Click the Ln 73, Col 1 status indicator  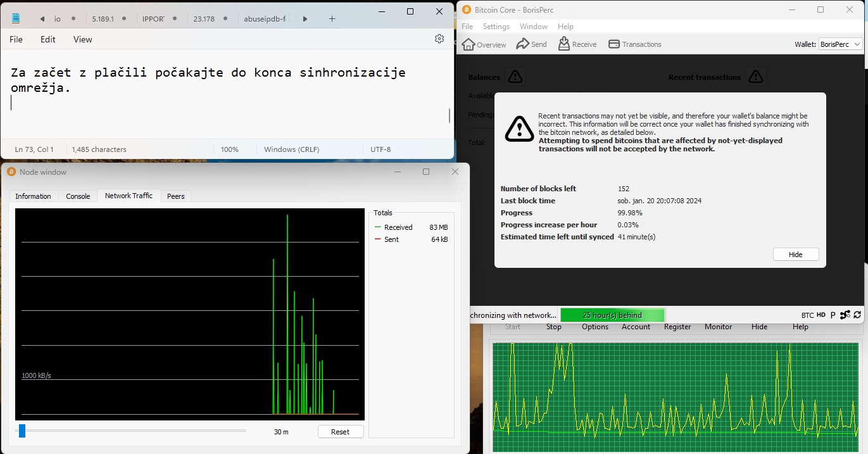(34, 149)
